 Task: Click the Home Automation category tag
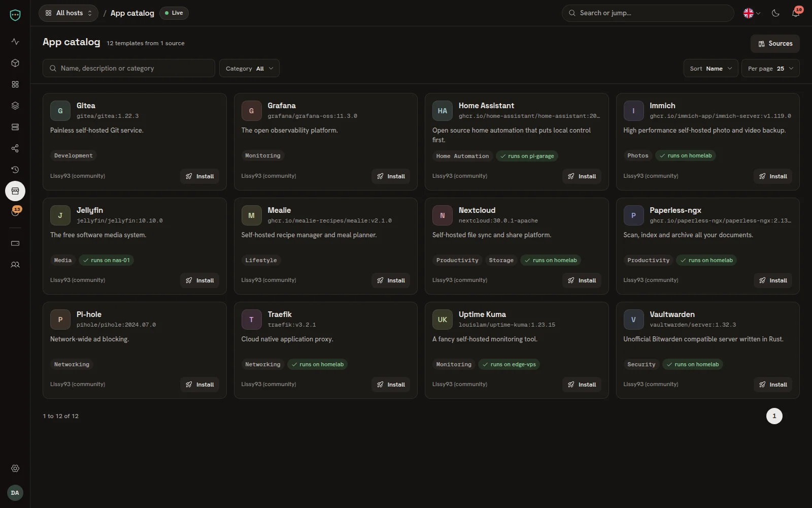coord(462,156)
